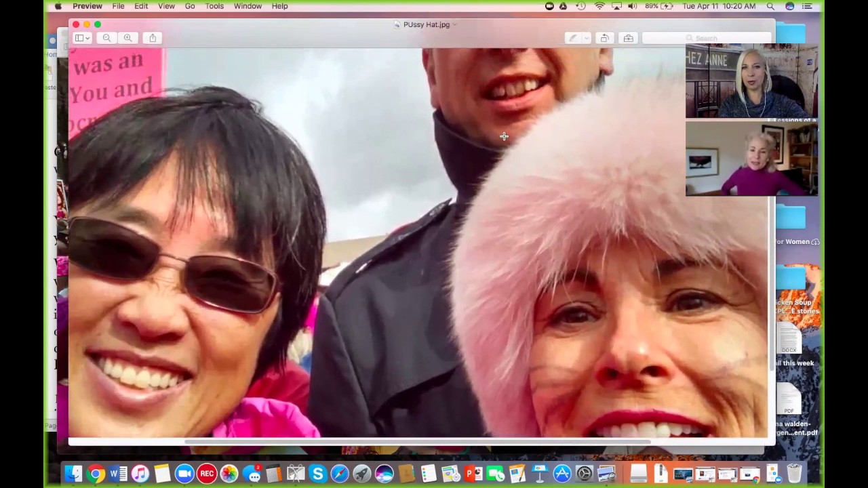Click the date and time Tue Apr 11
Image resolution: width=868 pixels, height=488 pixels.
[x=719, y=6]
